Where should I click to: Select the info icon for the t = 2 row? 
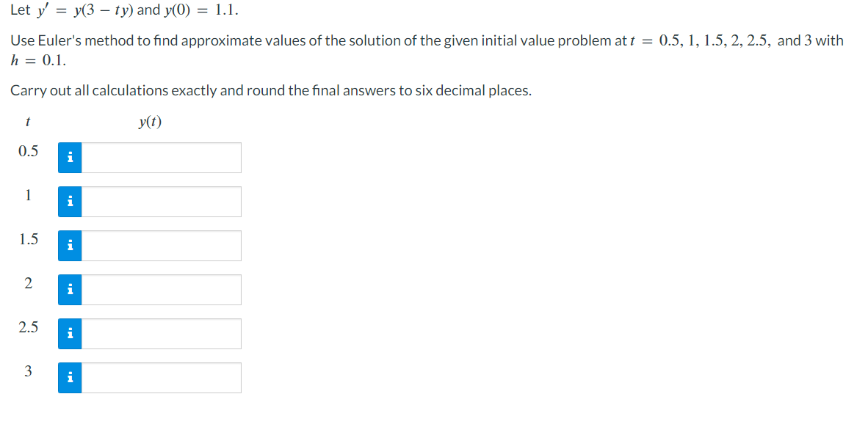click(70, 289)
